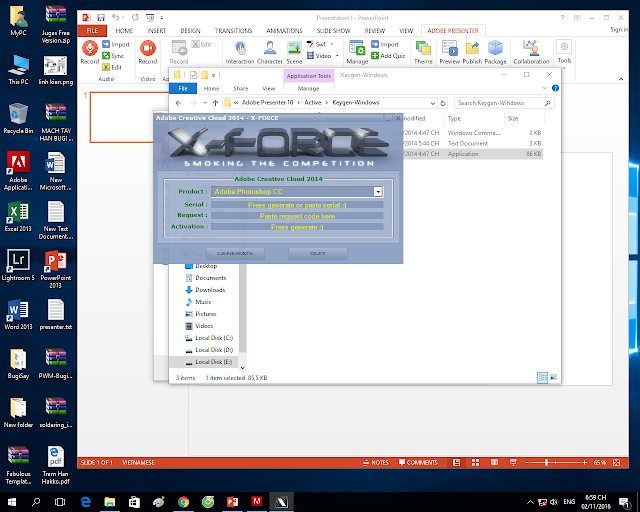
Task: Open Theme editor in ribbon
Action: [423, 52]
